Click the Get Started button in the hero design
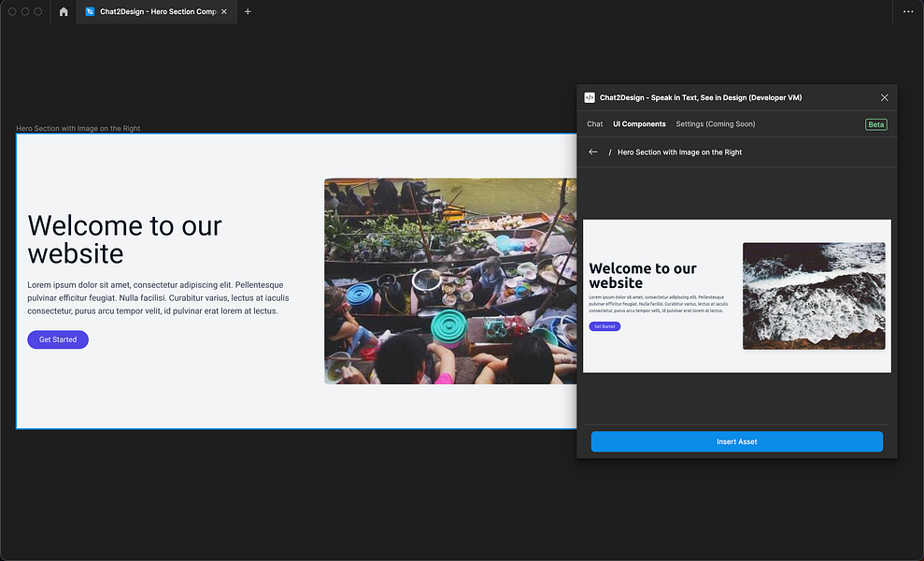Screen dimensions: 924x561 [x=57, y=339]
